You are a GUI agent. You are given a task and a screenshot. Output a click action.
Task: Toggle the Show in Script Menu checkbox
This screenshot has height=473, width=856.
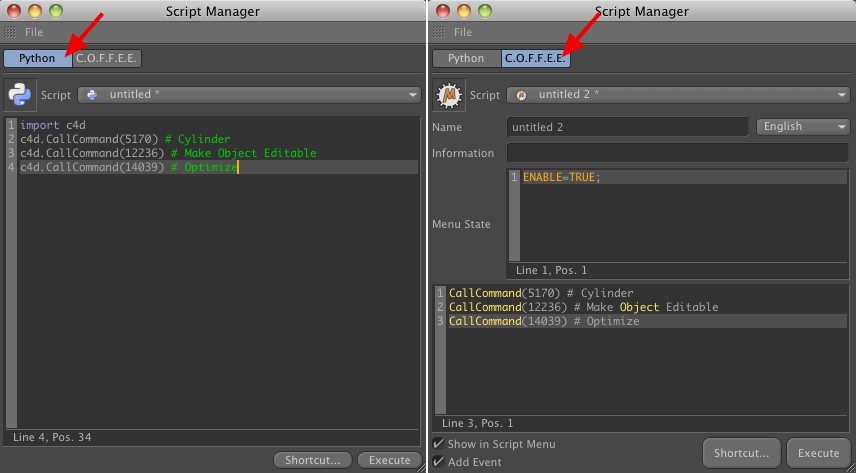[439, 444]
